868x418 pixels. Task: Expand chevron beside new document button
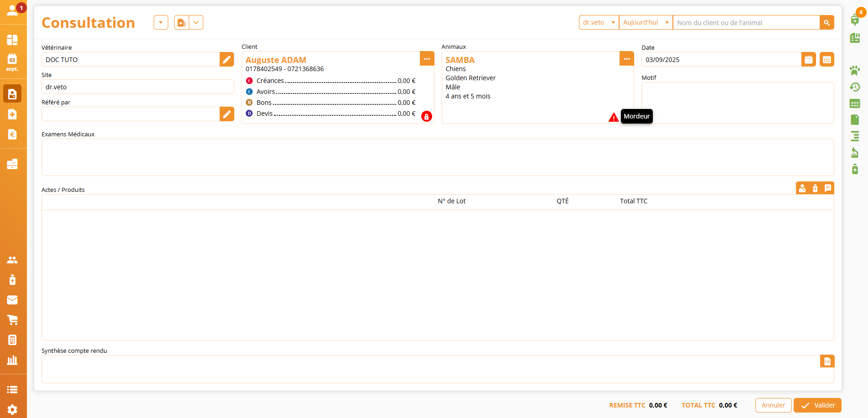[196, 22]
